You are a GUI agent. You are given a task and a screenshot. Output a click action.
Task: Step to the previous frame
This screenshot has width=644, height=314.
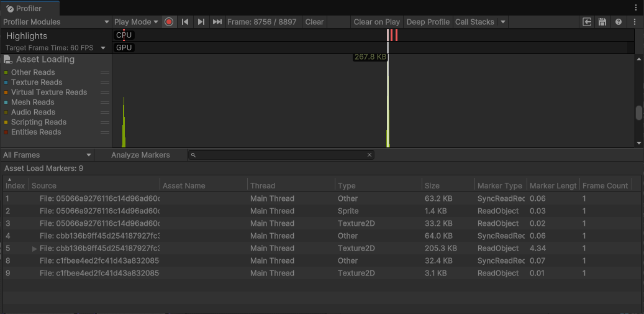(185, 22)
